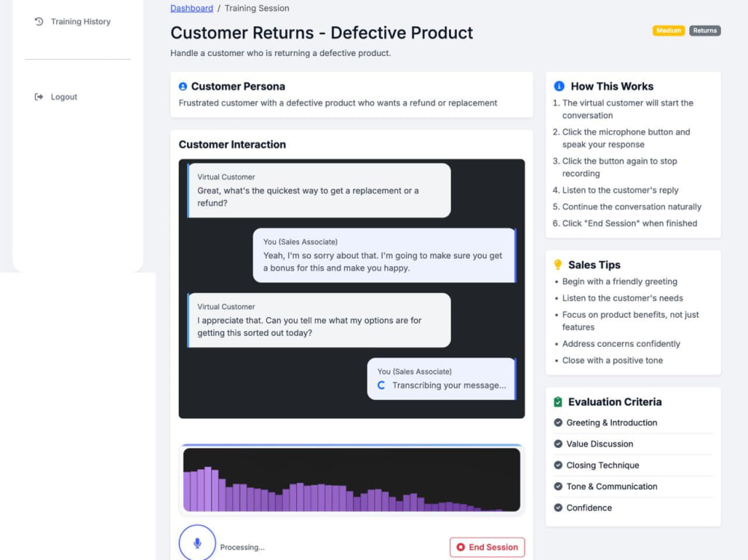Viewport: 748px width, 560px height.
Task: Click the Customer Persona user icon
Action: [183, 86]
